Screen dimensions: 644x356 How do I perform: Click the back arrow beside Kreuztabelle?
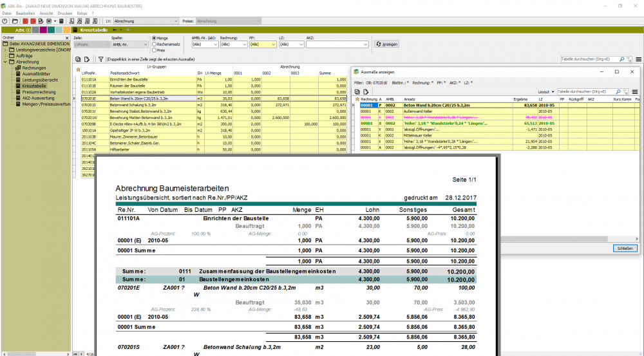click(115, 30)
